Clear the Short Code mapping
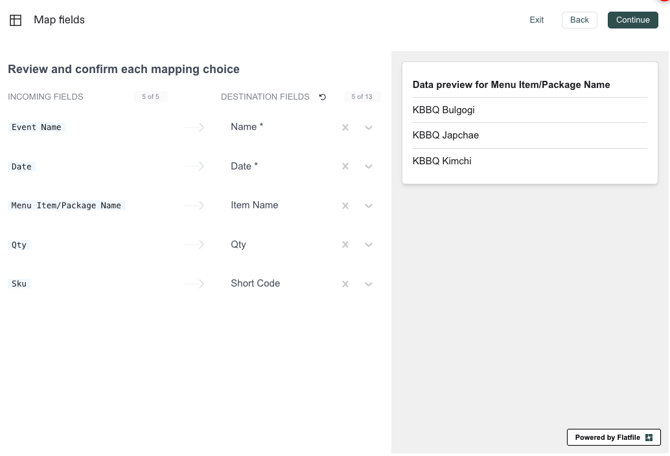Viewport: 670px width, 456px height. point(345,284)
